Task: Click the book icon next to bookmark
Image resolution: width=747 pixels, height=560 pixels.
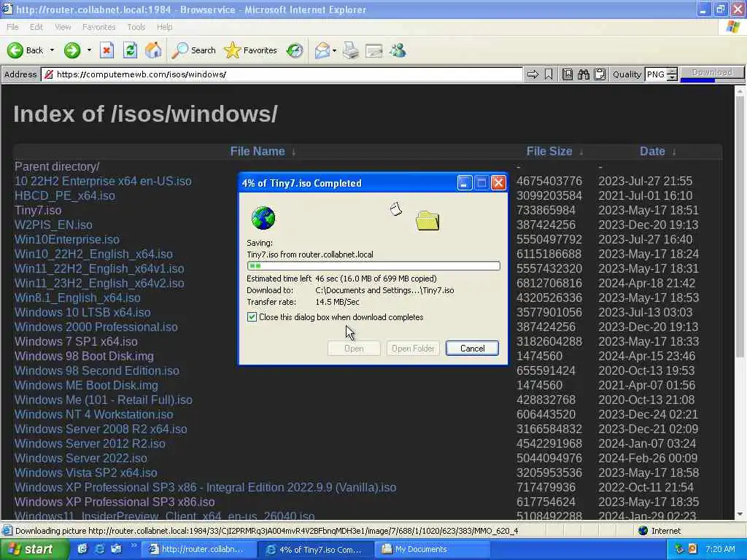Action: (567, 74)
